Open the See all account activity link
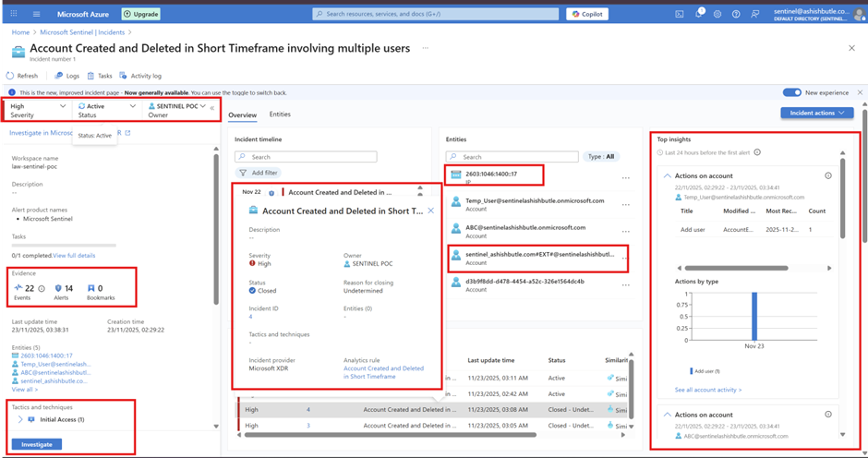This screenshot has height=458, width=868. click(707, 390)
